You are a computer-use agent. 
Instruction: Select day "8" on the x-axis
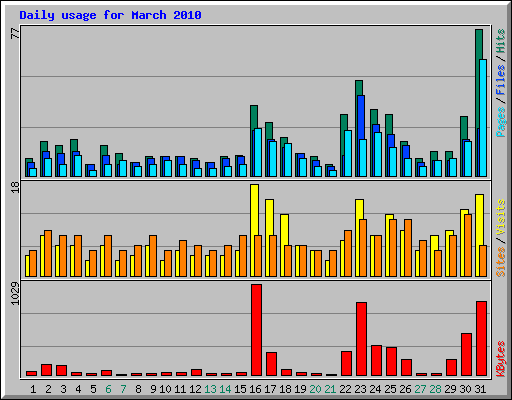point(138,389)
